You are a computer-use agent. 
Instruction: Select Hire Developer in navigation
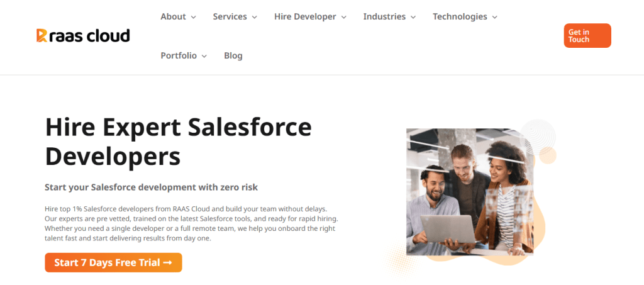click(x=305, y=17)
